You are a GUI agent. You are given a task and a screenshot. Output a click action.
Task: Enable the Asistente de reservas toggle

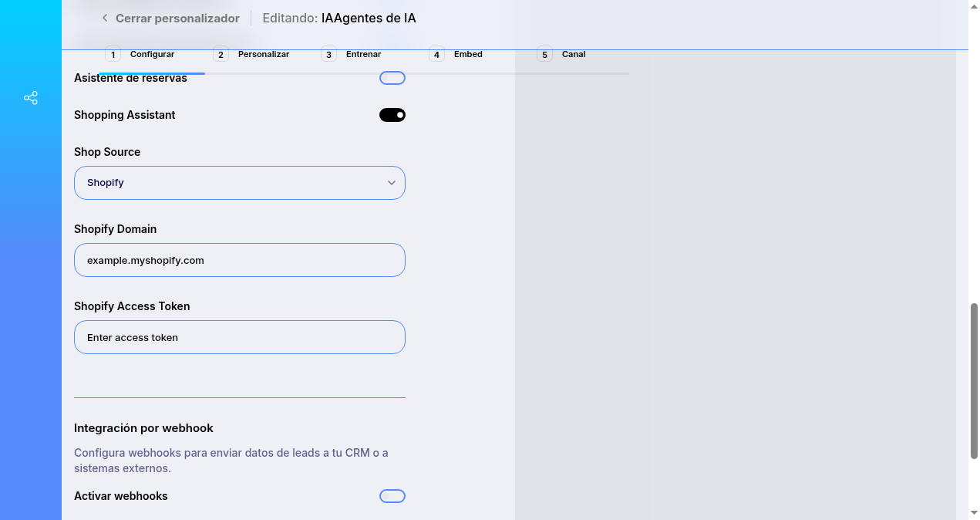click(392, 77)
